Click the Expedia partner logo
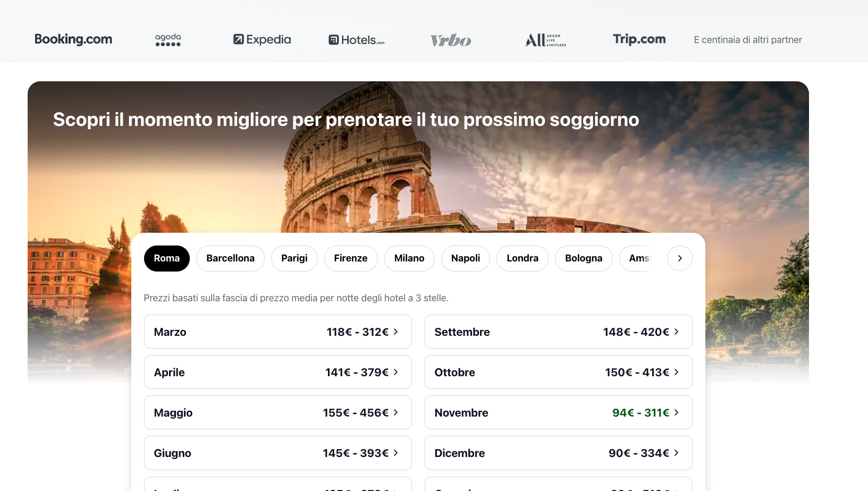 (262, 39)
